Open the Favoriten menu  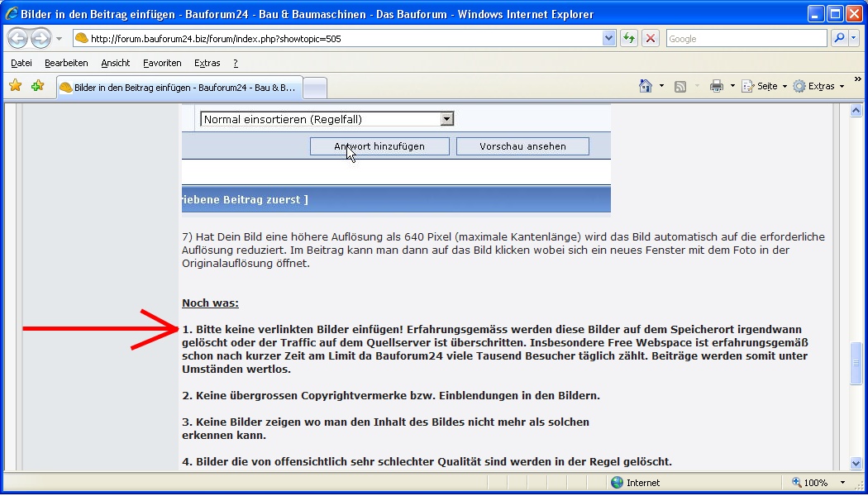tap(162, 63)
